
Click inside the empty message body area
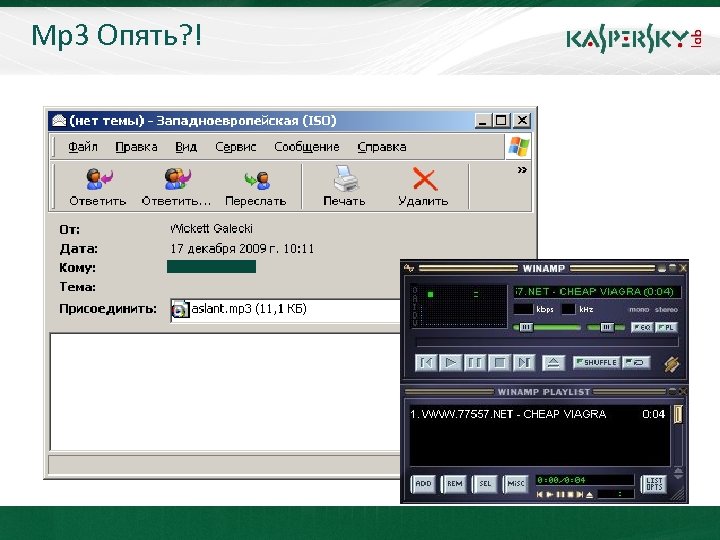(x=225, y=393)
